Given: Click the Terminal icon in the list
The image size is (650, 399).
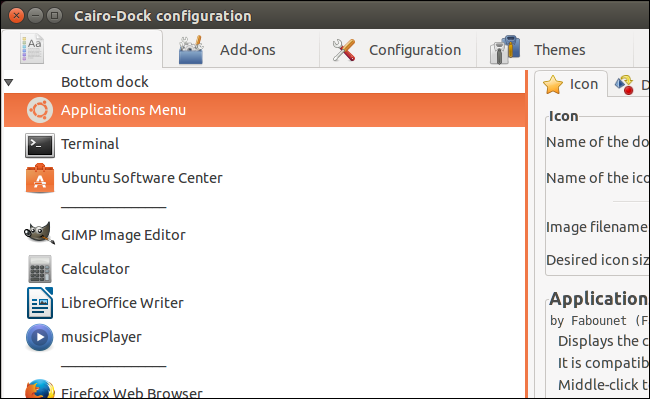Looking at the screenshot, I should [40, 145].
